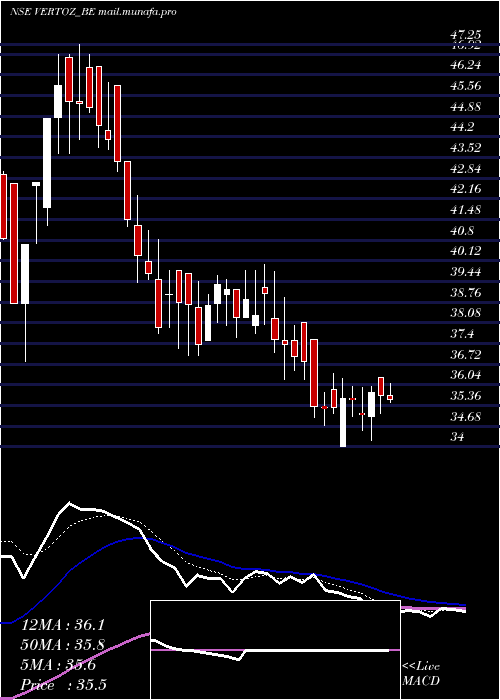Screen dimensions: 500x700
Task: Click the 44.88 price axis label
Action: pos(465,107)
